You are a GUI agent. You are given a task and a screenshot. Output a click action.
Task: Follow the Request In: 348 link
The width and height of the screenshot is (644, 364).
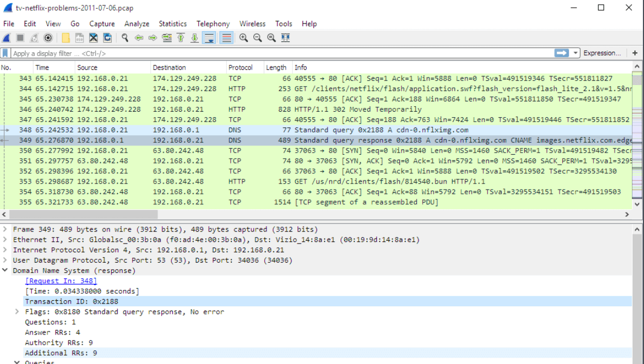[x=61, y=281]
